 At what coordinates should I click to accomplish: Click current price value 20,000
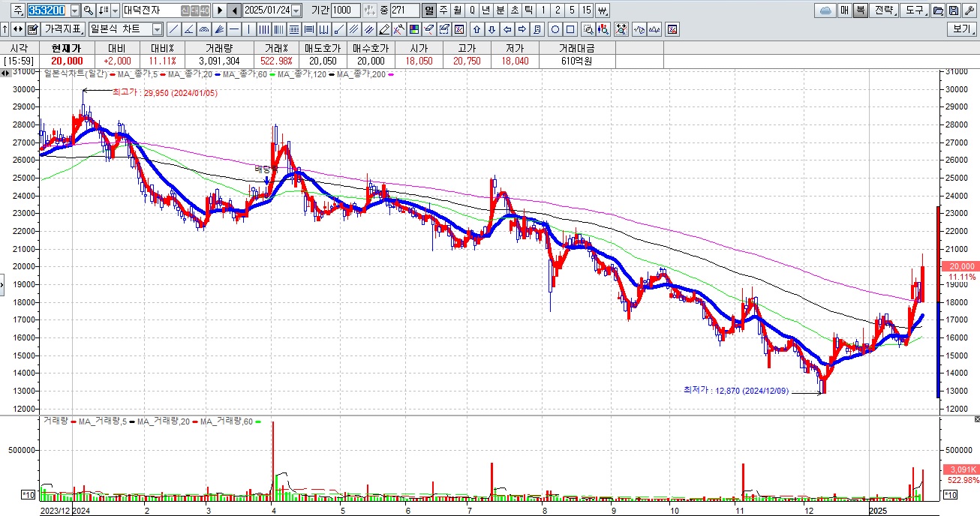67,61
